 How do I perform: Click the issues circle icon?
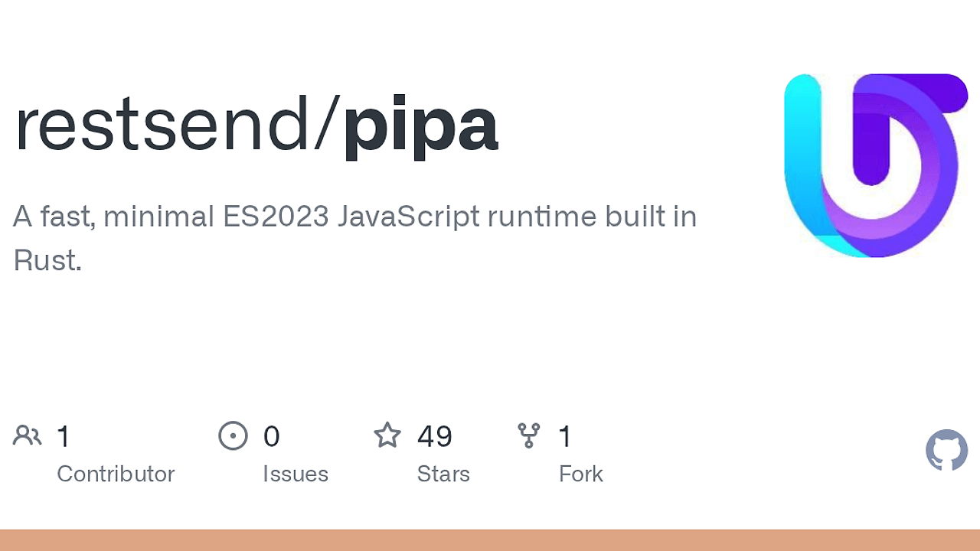coord(233,435)
